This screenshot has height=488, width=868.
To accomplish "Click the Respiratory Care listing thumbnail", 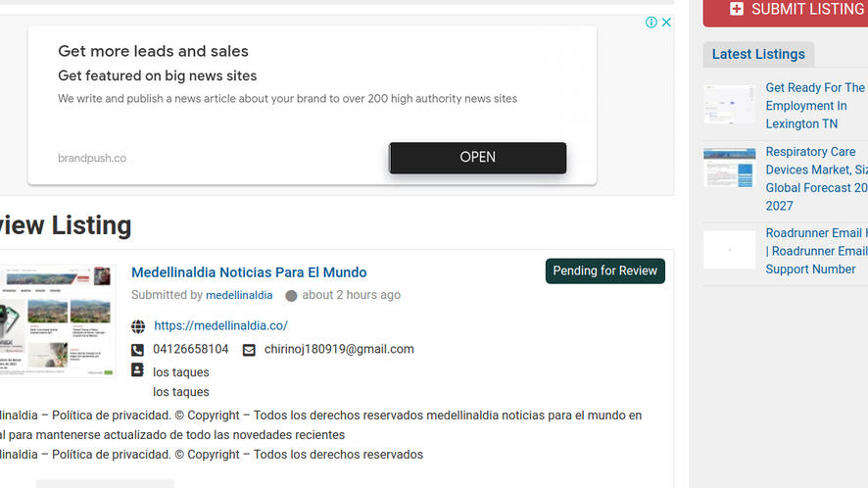I will 729,168.
